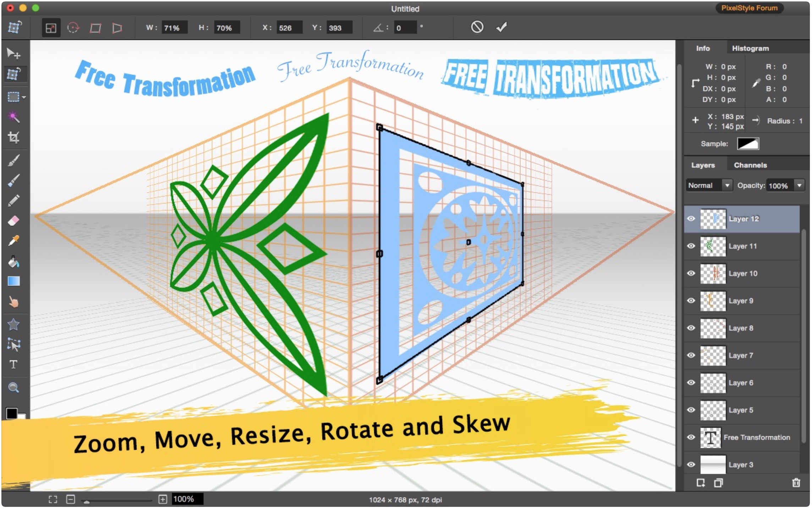
Task: Select the Zoom magnifier tool
Action: click(13, 387)
